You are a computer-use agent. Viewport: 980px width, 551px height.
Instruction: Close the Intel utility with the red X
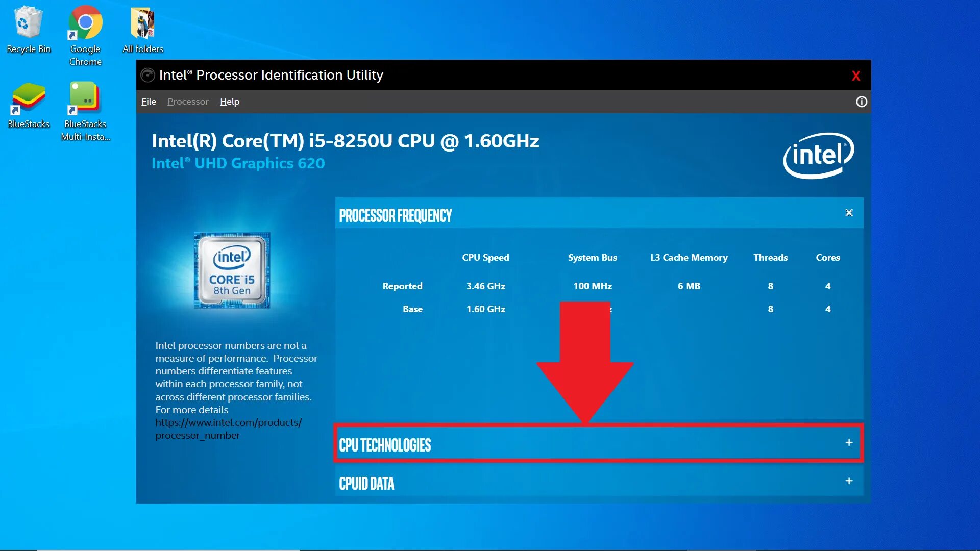click(856, 76)
